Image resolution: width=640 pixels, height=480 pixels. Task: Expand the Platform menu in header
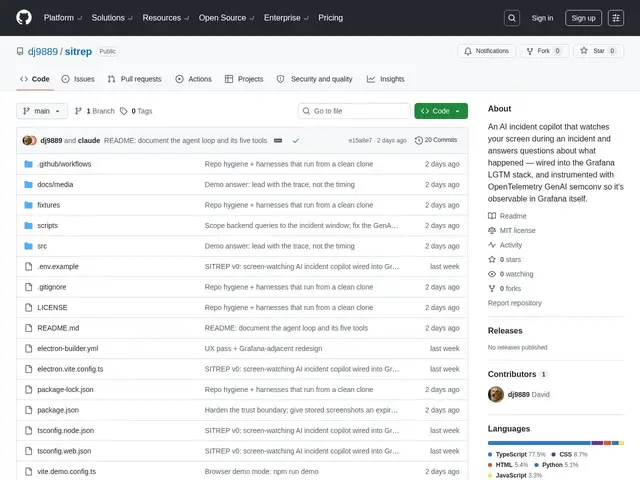(x=63, y=18)
